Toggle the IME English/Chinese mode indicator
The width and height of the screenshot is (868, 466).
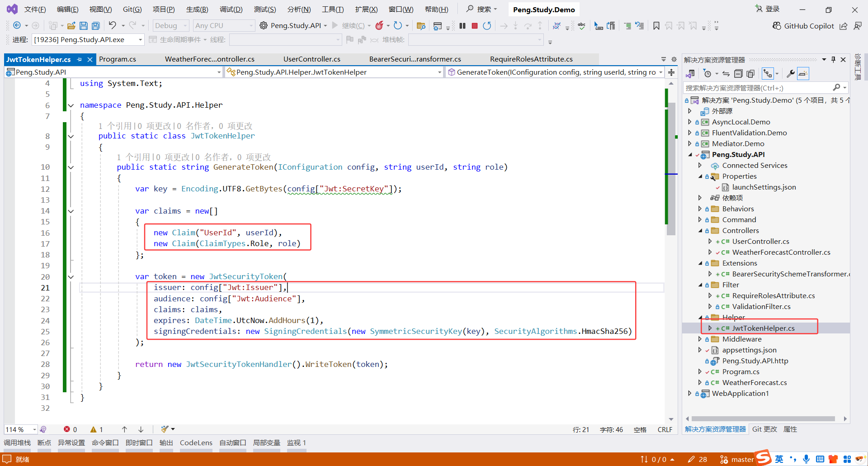point(779,459)
